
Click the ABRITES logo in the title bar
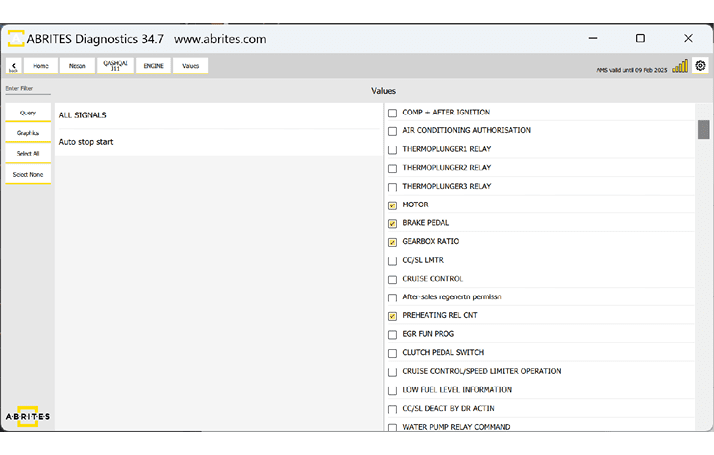16,39
